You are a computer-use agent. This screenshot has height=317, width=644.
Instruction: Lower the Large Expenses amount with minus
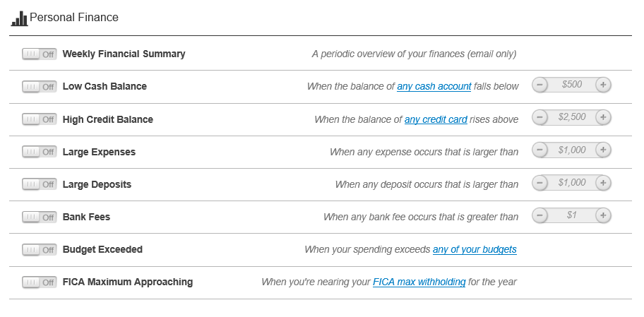(x=539, y=150)
